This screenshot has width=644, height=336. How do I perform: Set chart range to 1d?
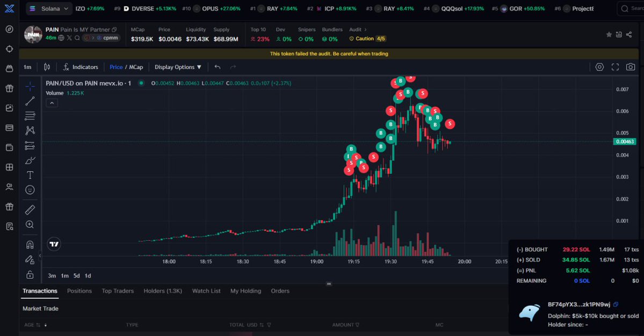click(x=88, y=276)
